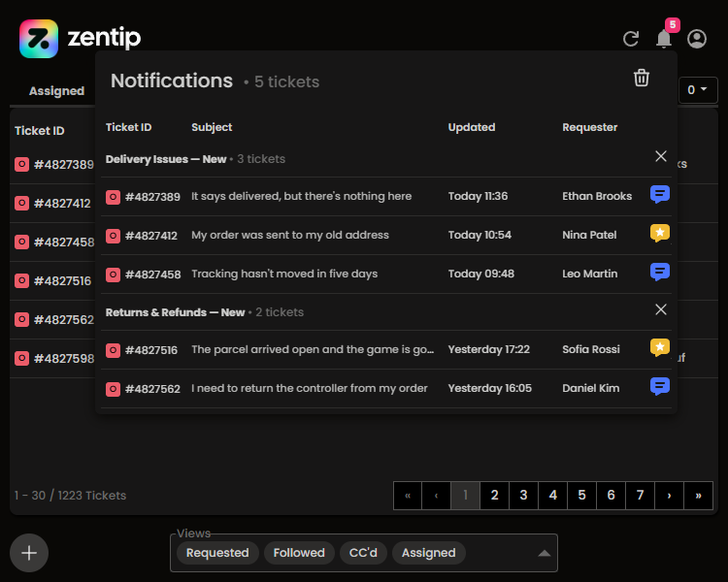Expand the Views selector arrow
This screenshot has width=728, height=582.
tap(545, 553)
